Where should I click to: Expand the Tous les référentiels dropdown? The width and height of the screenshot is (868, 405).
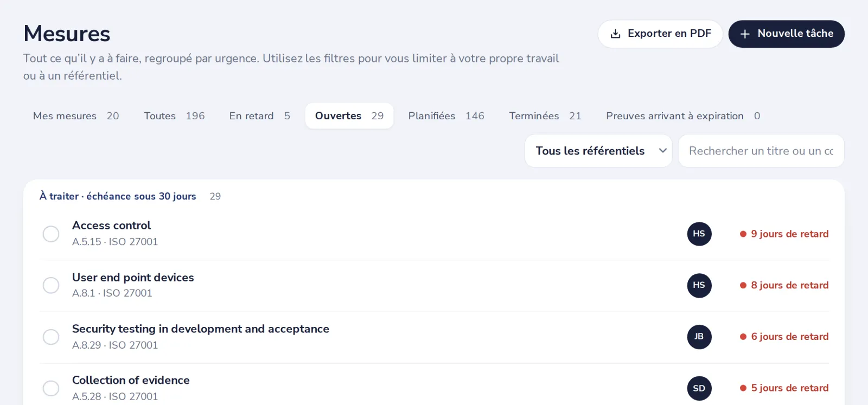click(x=598, y=151)
